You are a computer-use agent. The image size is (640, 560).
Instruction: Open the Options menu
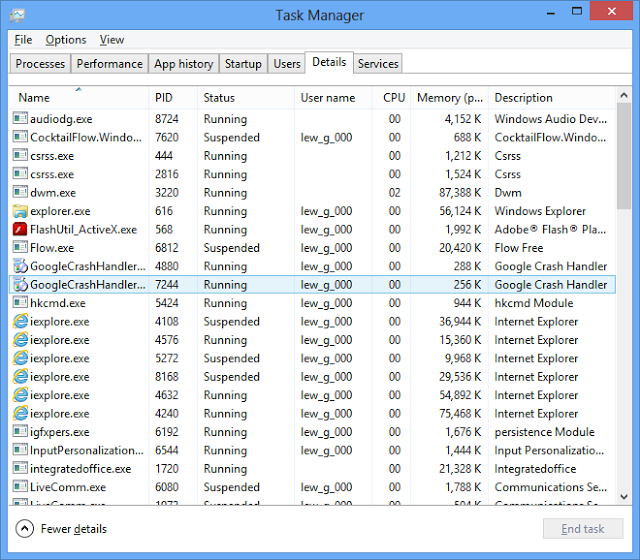point(66,40)
